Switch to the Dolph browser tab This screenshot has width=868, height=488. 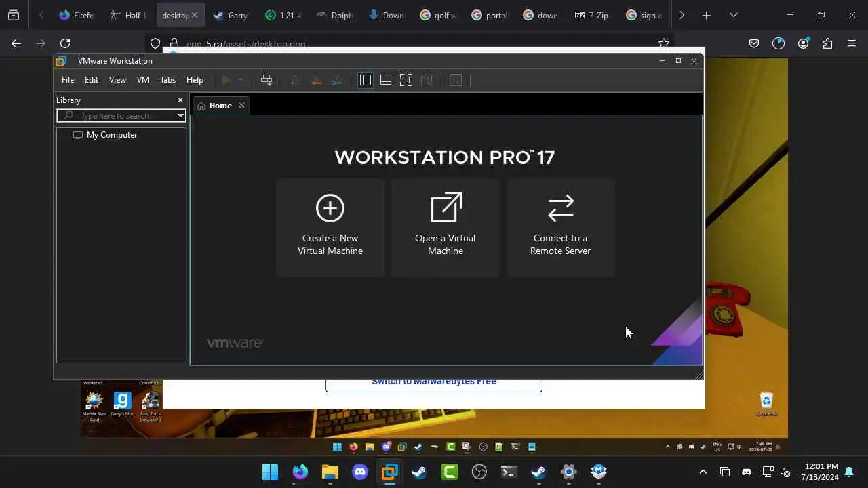[x=334, y=15]
